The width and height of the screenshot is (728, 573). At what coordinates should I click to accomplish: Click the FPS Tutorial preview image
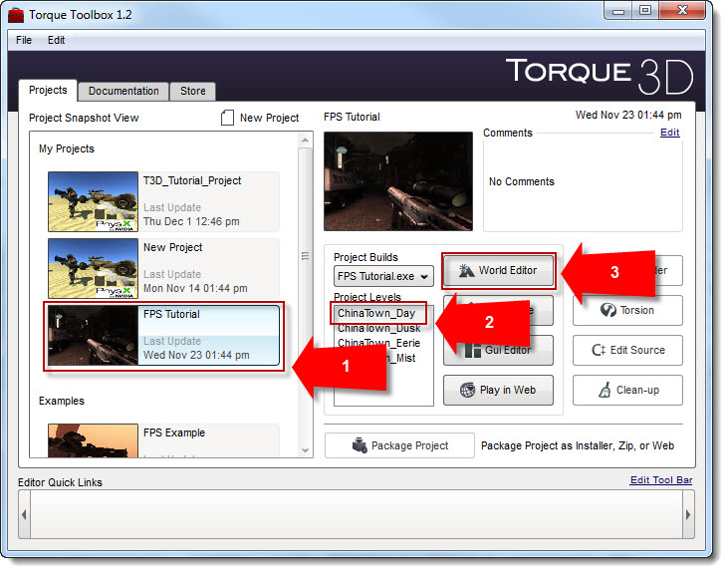click(398, 181)
